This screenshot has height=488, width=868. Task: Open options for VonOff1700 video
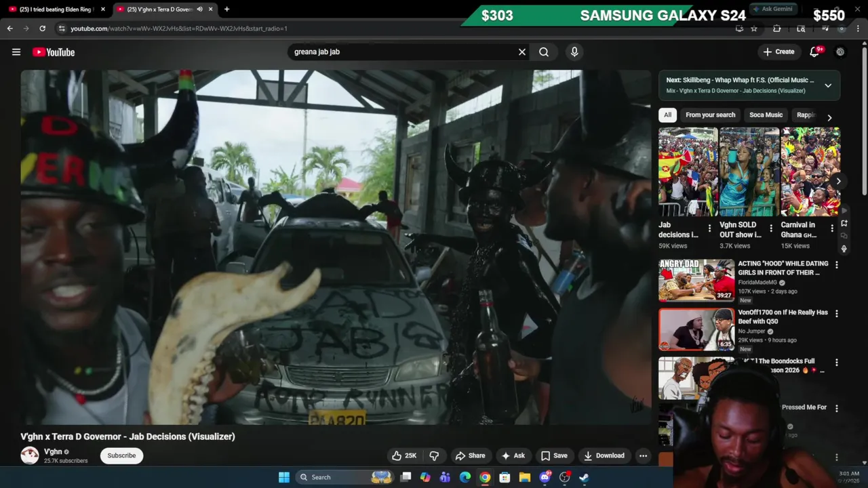(836, 314)
